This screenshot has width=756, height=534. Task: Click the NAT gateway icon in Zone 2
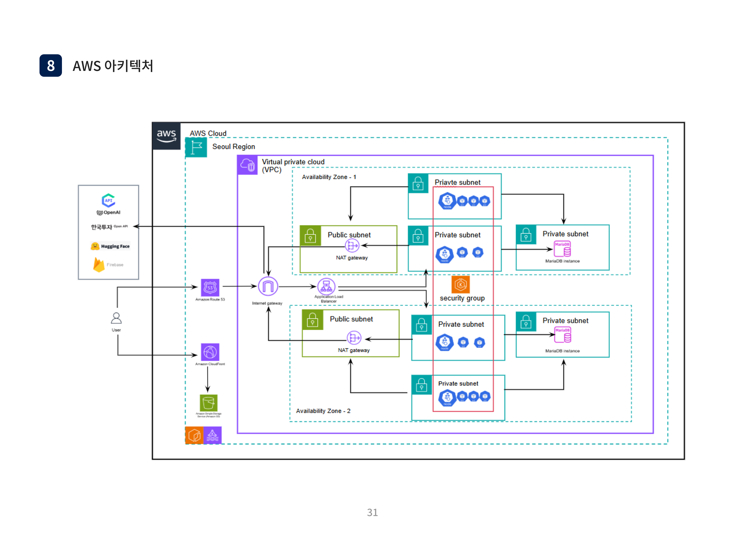[x=354, y=338]
